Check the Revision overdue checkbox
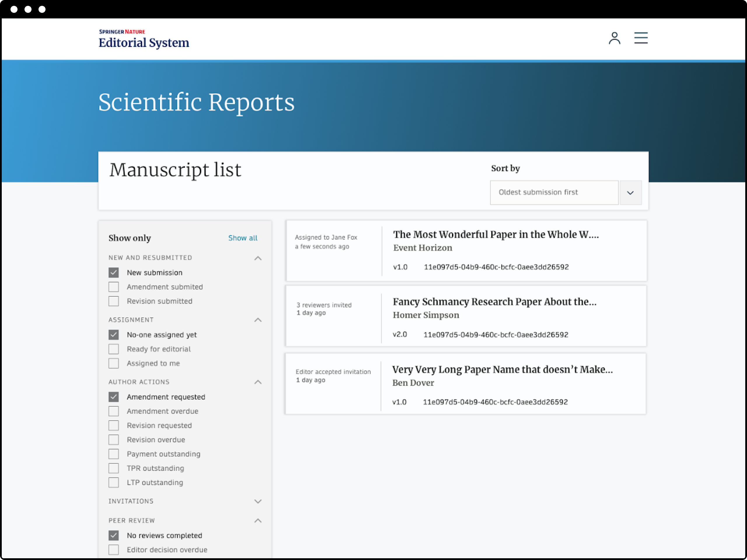747x560 pixels. click(x=114, y=440)
